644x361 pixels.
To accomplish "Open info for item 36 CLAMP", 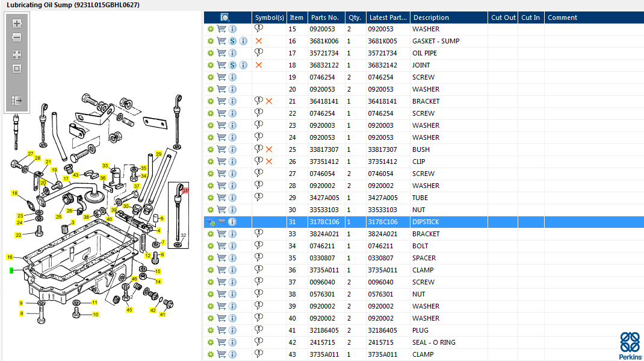I will (232, 270).
